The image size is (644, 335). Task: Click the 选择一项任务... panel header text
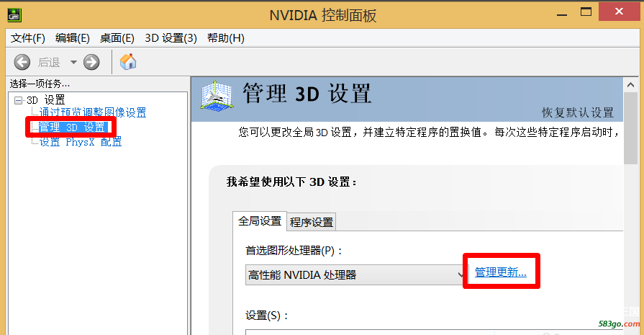point(40,84)
